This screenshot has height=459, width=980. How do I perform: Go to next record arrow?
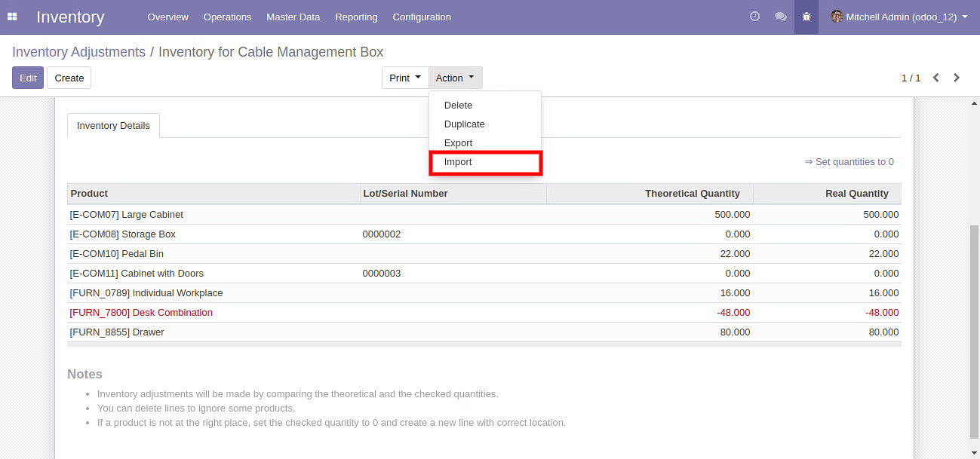pyautogui.click(x=957, y=78)
